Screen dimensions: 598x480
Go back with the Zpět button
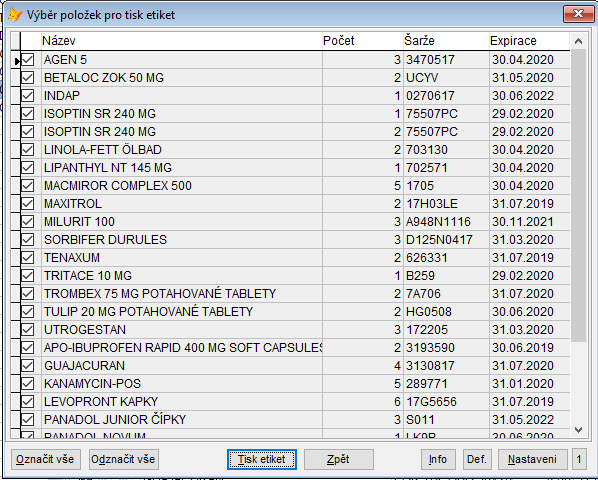339,459
